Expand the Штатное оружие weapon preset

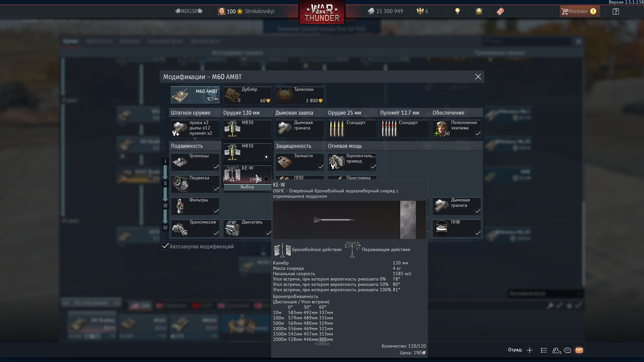tap(195, 128)
